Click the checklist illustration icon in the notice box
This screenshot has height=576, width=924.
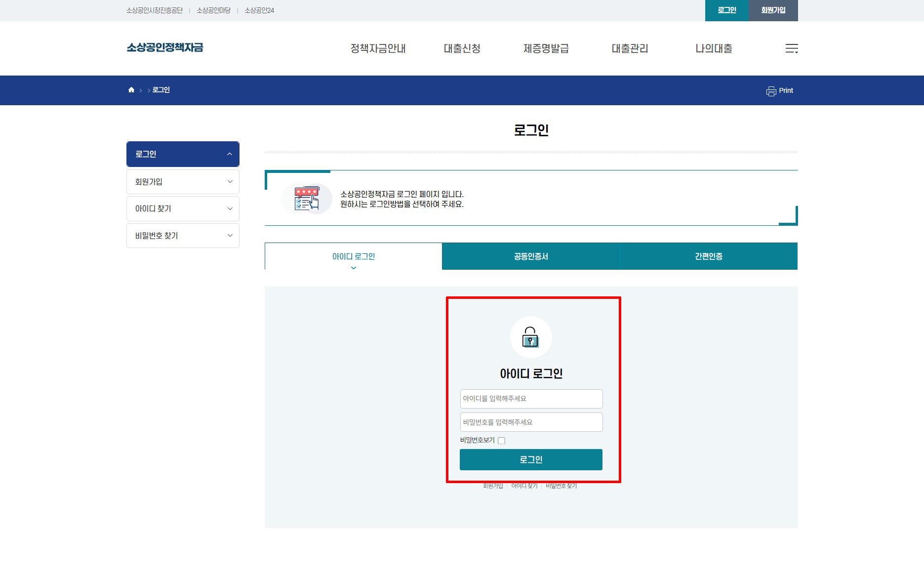pyautogui.click(x=306, y=199)
